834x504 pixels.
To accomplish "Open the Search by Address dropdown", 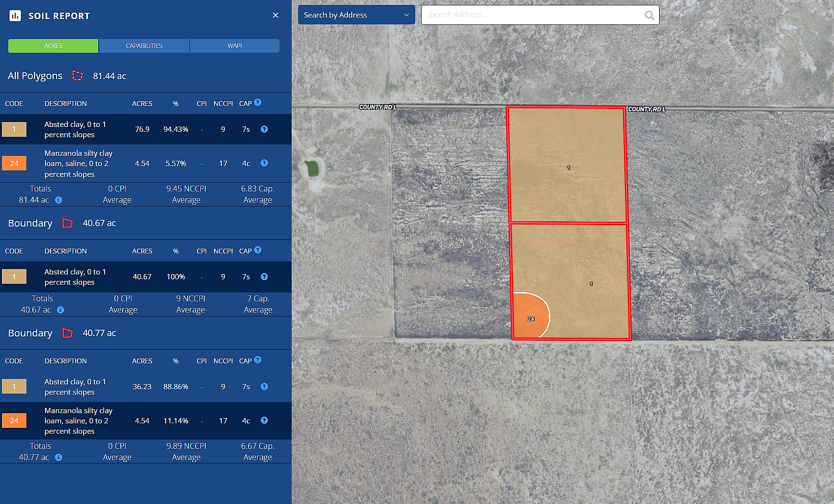I will pos(356,15).
